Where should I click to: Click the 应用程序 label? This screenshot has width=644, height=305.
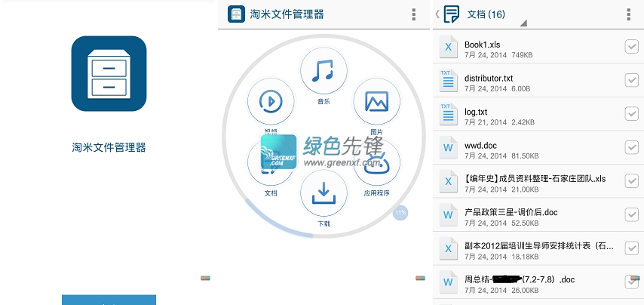[376, 193]
